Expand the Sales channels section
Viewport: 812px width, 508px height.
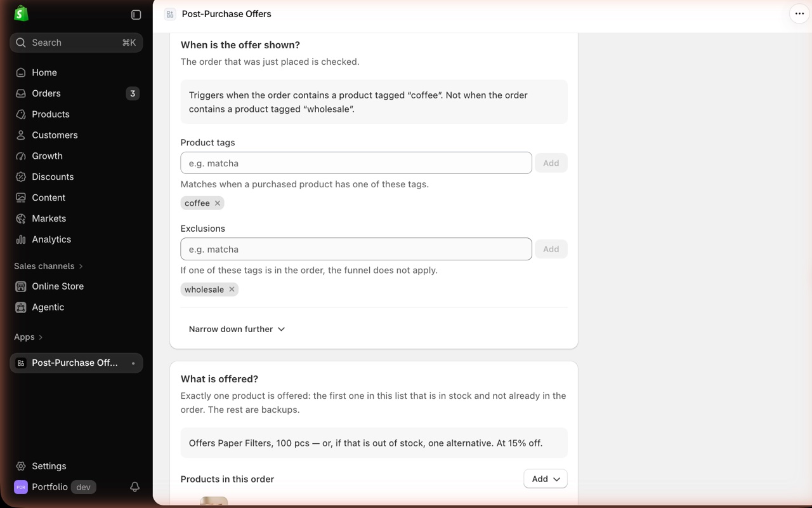coord(48,266)
